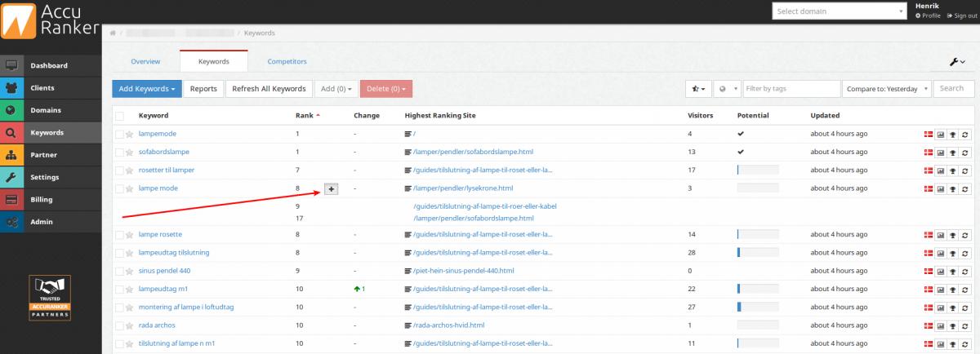
Task: Refresh the lampe mode keyword
Action: [965, 188]
